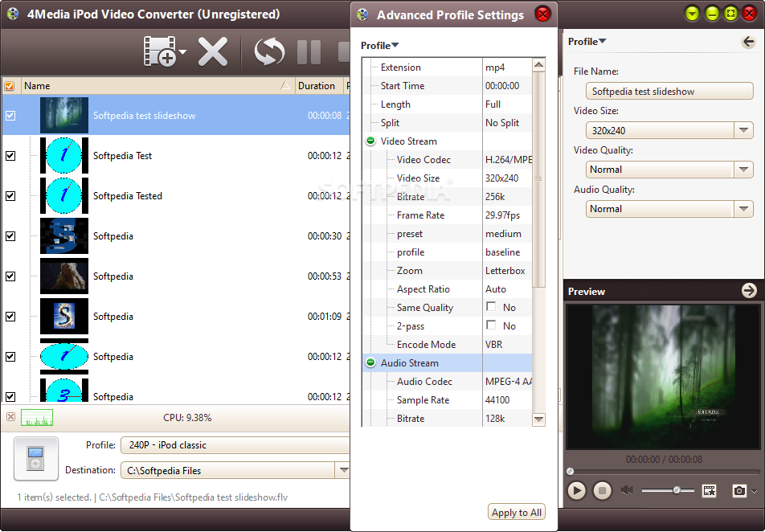Screen dimensions: 765x532
Task: Sort the list by Duration column header
Action: [319, 86]
